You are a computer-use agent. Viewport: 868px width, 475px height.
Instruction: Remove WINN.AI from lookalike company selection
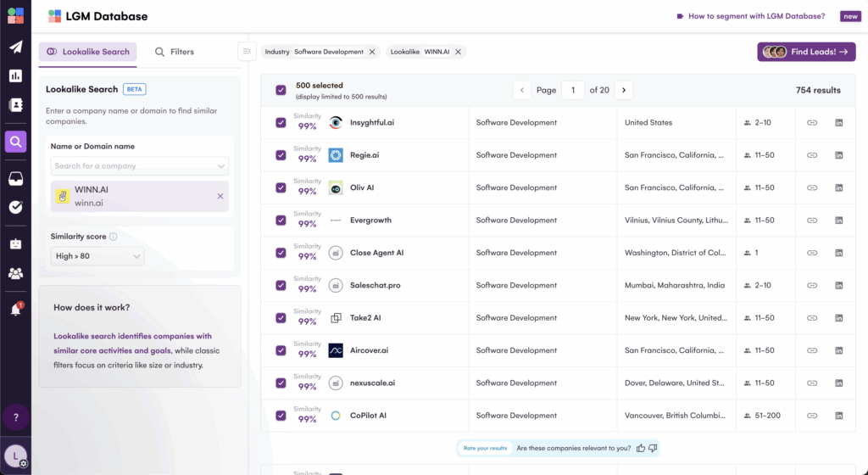pos(220,196)
